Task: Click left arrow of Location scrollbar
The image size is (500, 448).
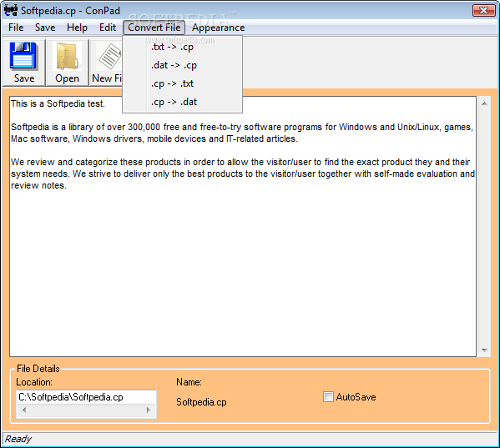Action: 24,410
